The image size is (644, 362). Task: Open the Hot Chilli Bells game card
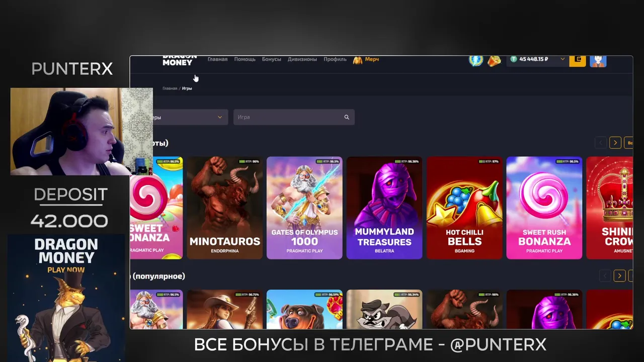tap(464, 208)
